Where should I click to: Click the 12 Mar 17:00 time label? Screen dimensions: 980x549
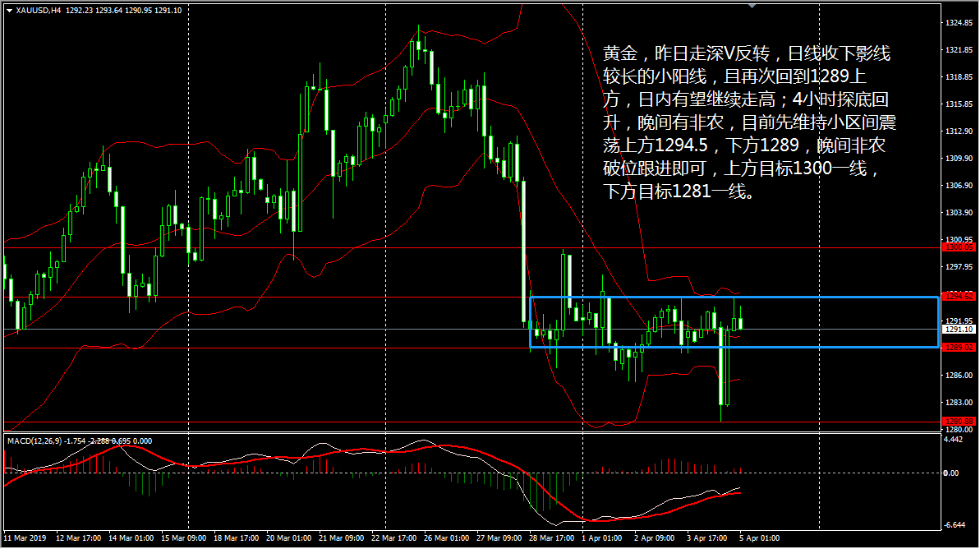[78, 537]
